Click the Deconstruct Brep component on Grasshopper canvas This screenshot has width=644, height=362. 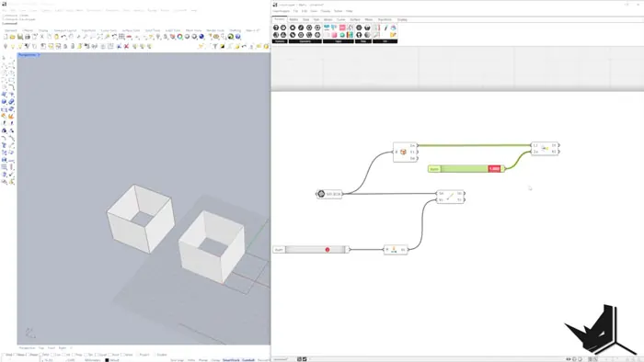[x=405, y=152]
